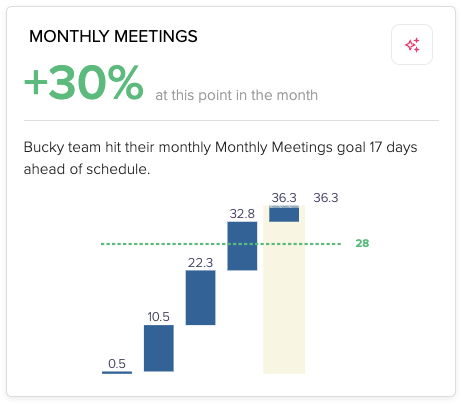462x404 pixels.
Task: Click the bar labeled 32.8
Action: pyautogui.click(x=242, y=246)
